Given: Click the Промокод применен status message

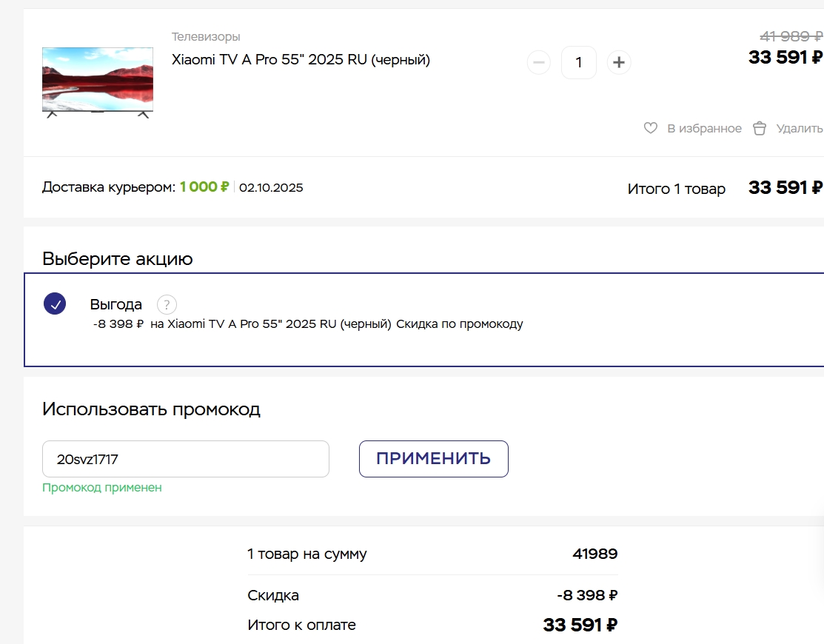Looking at the screenshot, I should pyautogui.click(x=102, y=488).
